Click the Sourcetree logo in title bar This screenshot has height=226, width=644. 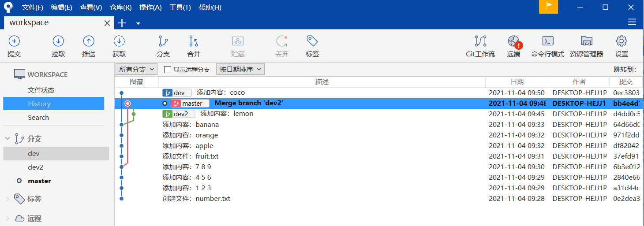click(x=8, y=7)
